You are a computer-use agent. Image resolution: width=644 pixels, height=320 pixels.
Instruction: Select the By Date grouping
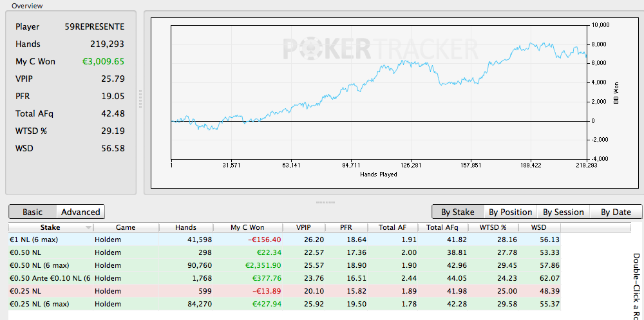tap(616, 212)
